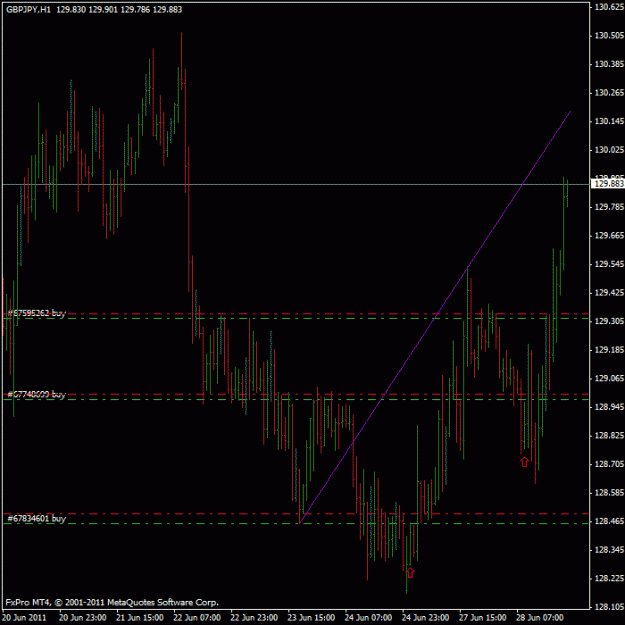Select the #67834601 buy order label
Screen dimensions: 625x625
[x=36, y=519]
